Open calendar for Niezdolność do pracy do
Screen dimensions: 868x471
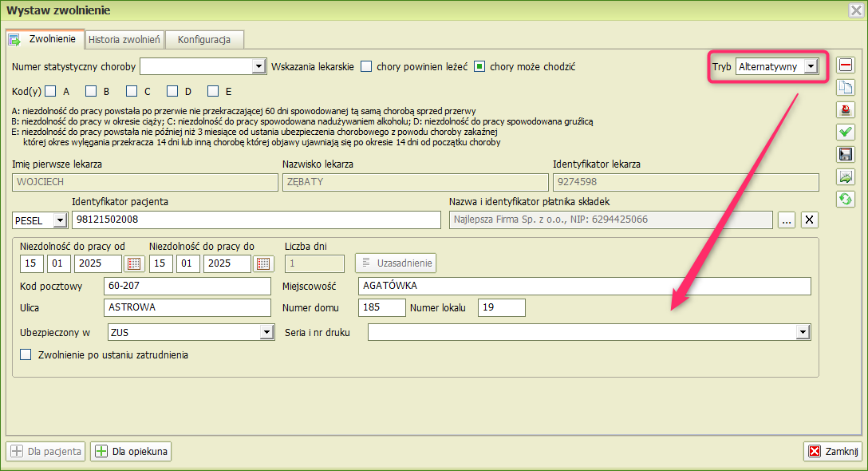263,263
